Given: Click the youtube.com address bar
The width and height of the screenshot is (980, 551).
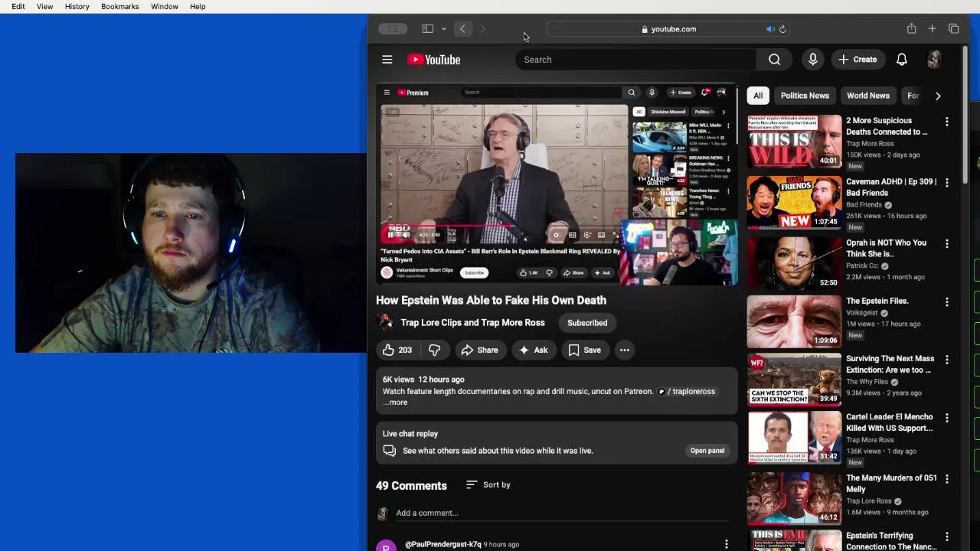Looking at the screenshot, I should (669, 29).
